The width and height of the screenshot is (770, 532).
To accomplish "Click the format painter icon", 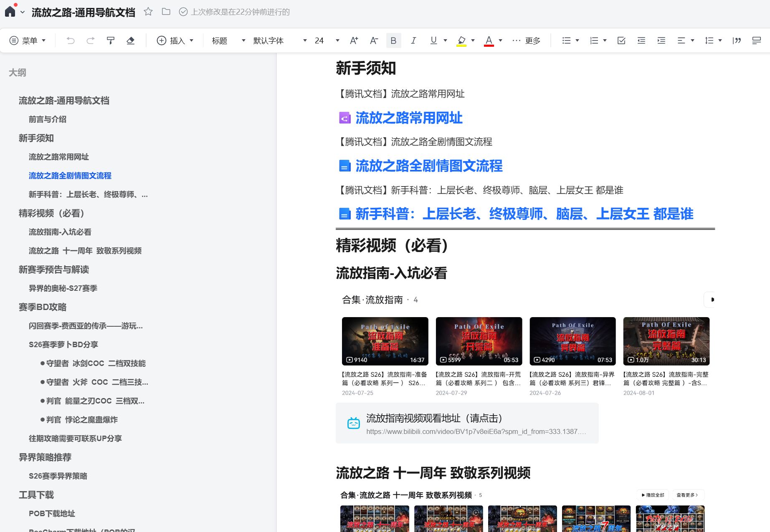I will (110, 40).
